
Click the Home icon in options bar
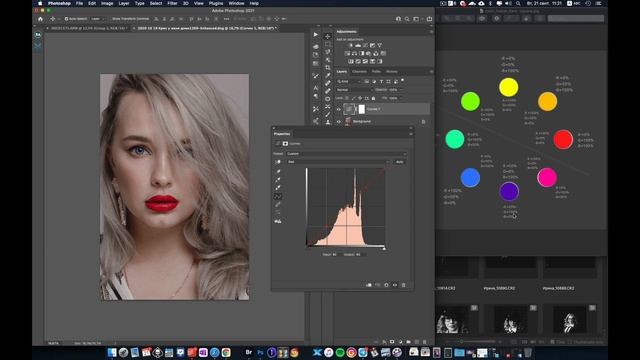40,19
